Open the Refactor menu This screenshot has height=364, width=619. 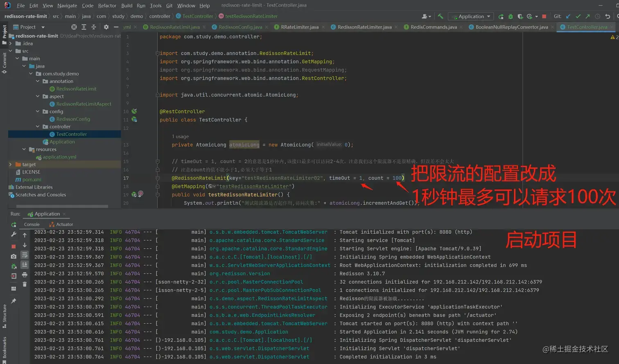107,5
